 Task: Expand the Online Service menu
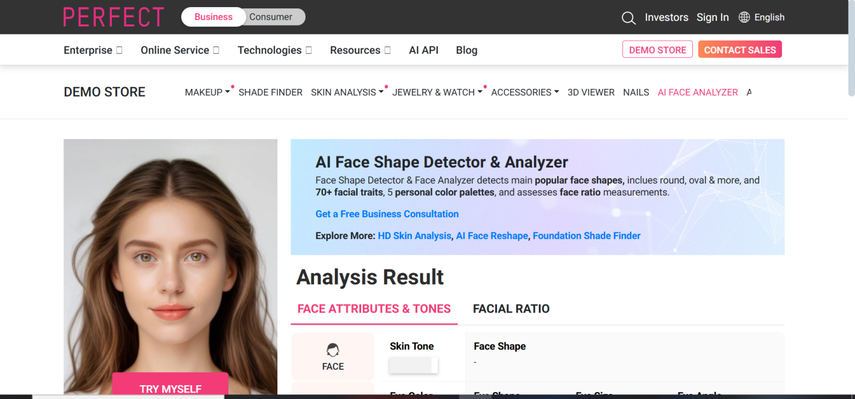click(x=179, y=50)
